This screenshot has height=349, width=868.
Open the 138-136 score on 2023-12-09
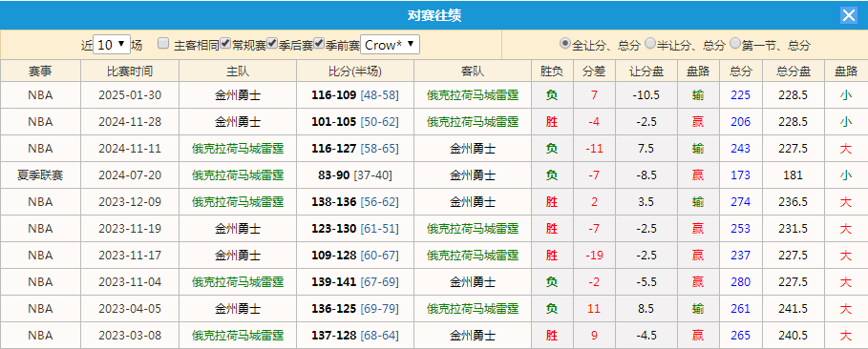334,202
